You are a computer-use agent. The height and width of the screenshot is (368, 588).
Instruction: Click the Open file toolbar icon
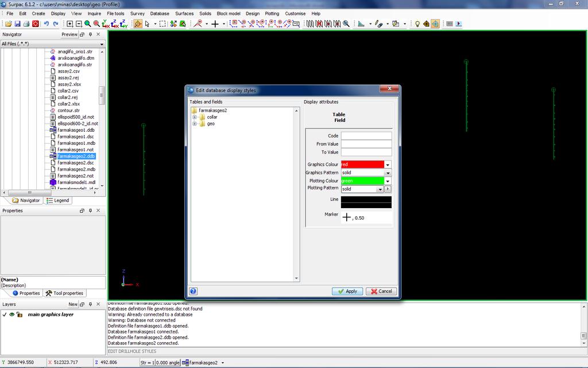coord(8,24)
